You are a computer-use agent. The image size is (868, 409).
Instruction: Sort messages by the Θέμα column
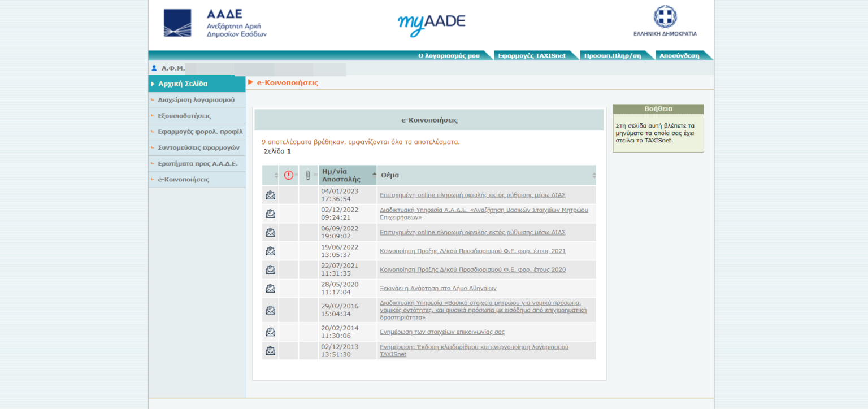[x=390, y=175]
